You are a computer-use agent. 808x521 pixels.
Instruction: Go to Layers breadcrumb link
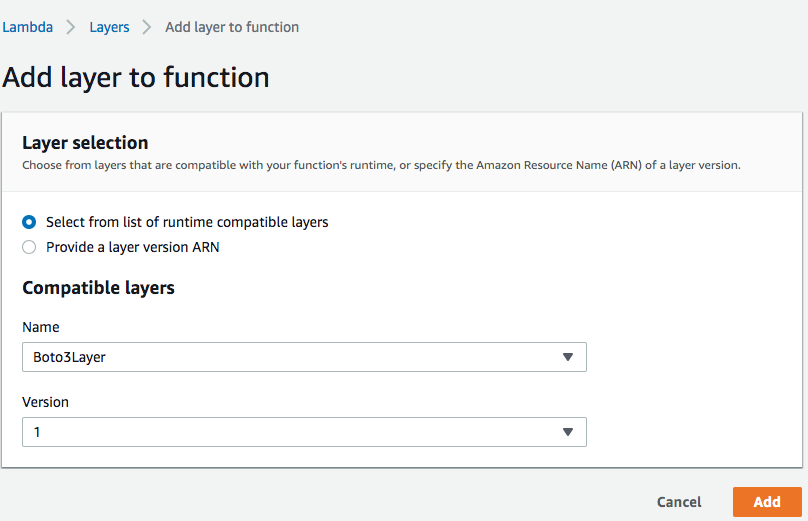click(x=109, y=27)
